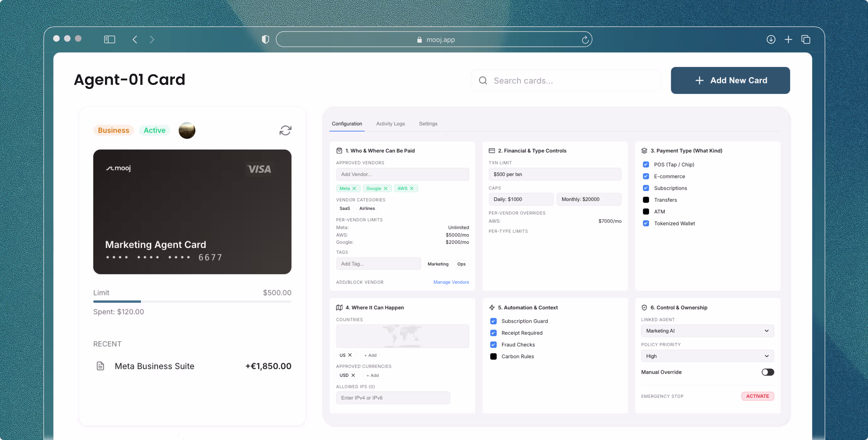The width and height of the screenshot is (868, 440).
Task: Remove the USD currency chip
Action: click(x=353, y=375)
